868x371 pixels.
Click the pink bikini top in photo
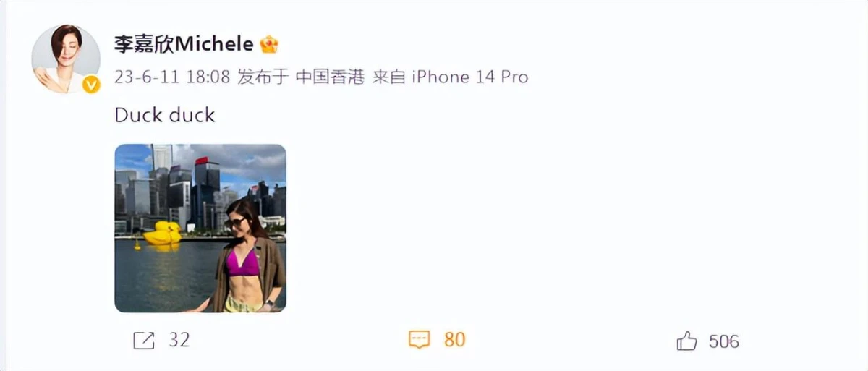tap(242, 262)
